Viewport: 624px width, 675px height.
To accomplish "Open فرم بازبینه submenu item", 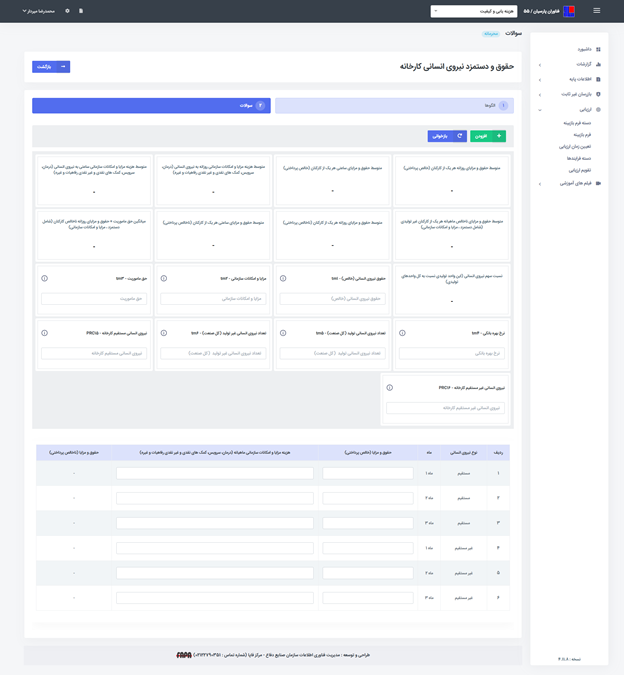I will tap(582, 135).
